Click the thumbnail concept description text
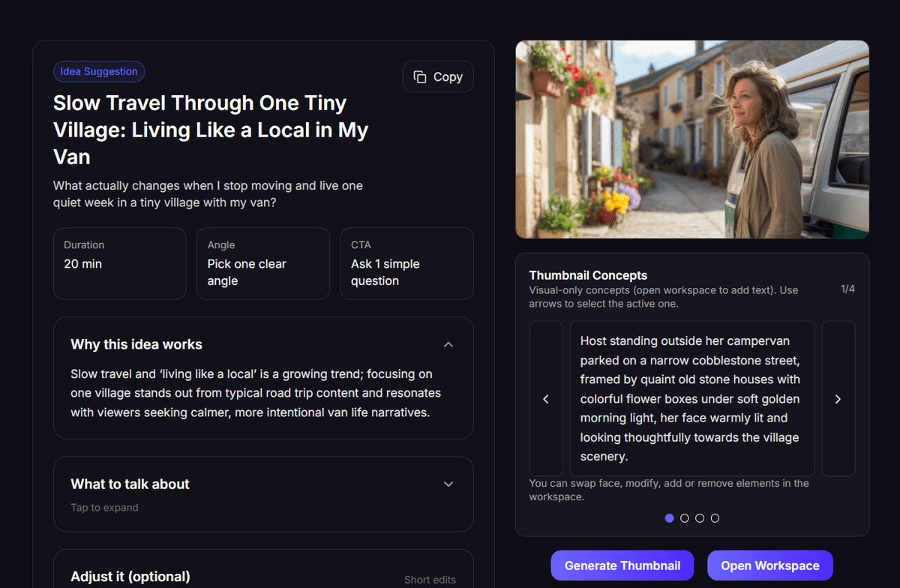This screenshot has width=900, height=588. pos(691,398)
